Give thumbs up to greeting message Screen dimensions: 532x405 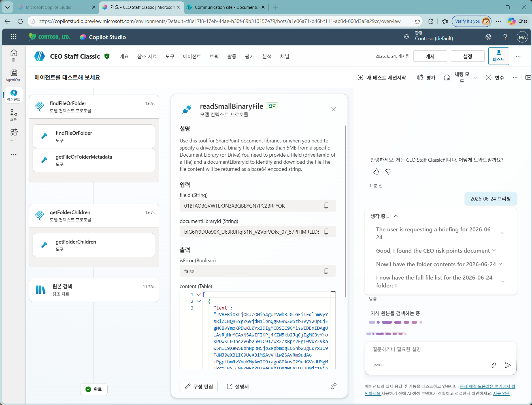[376, 172]
